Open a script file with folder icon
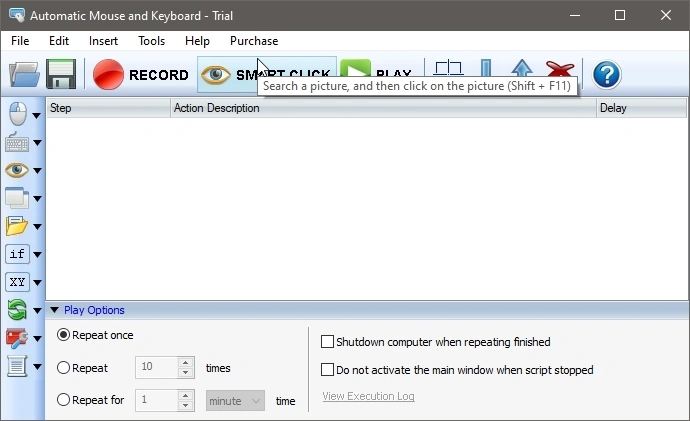The height and width of the screenshot is (421, 690). [24, 74]
